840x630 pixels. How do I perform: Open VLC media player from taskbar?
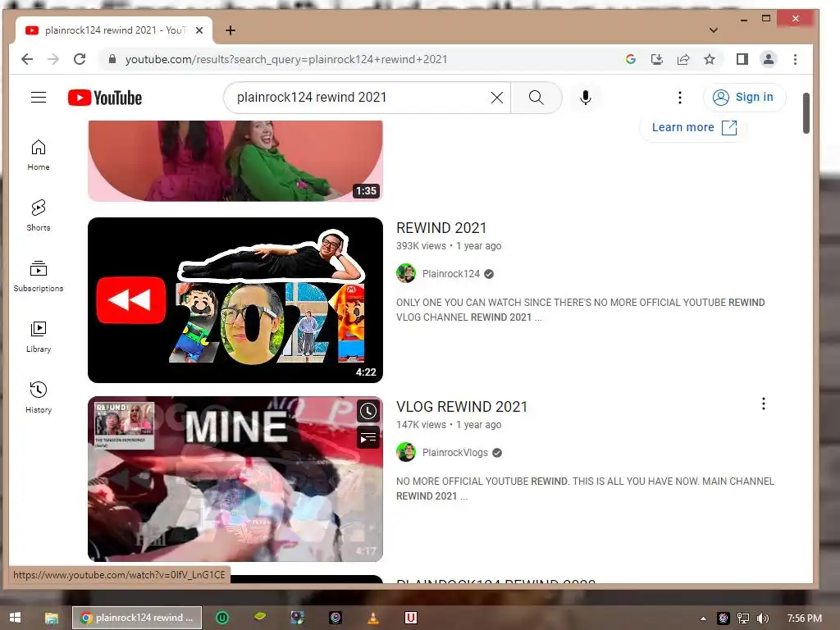[373, 619]
